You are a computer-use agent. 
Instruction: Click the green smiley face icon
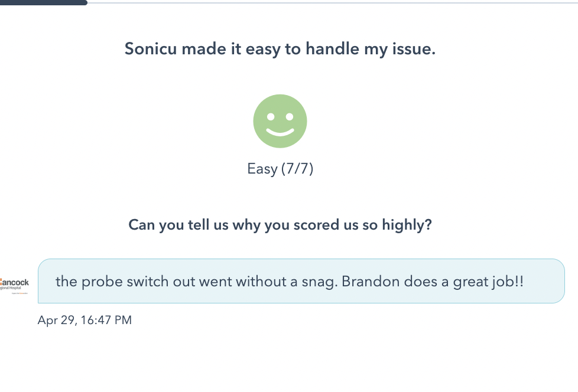click(280, 121)
